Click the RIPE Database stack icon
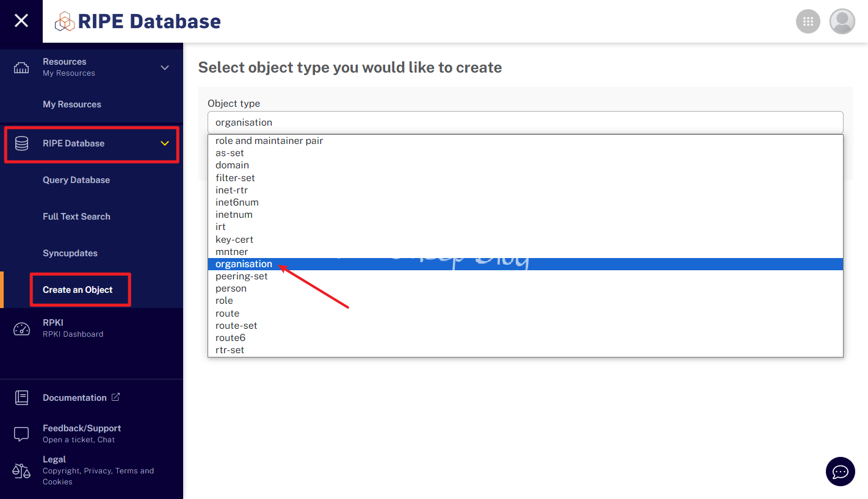This screenshot has height=499, width=868. point(21,143)
